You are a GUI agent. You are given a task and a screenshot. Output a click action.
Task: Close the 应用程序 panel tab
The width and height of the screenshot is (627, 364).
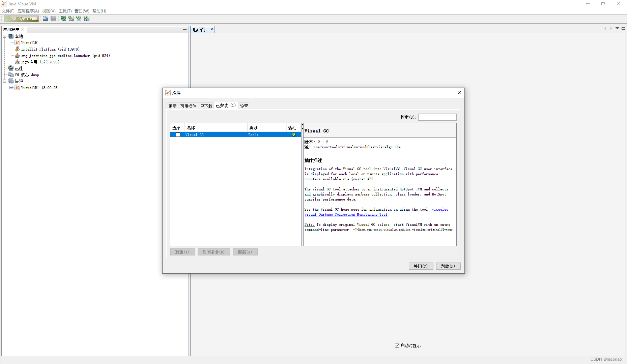coord(23,30)
